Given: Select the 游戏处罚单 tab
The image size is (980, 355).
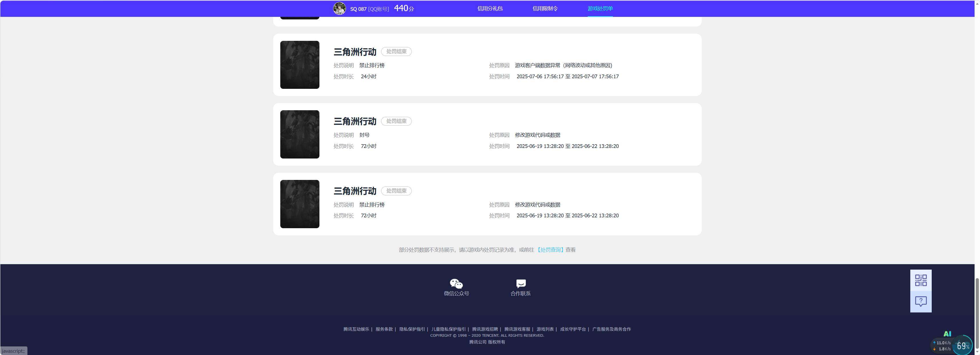Looking at the screenshot, I should pyautogui.click(x=600, y=8).
